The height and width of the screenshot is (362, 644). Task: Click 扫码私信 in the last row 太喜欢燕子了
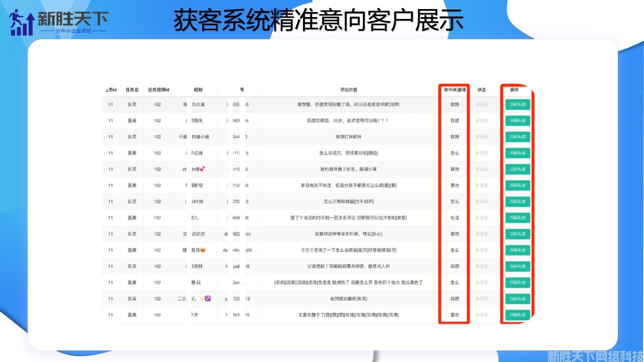click(517, 315)
